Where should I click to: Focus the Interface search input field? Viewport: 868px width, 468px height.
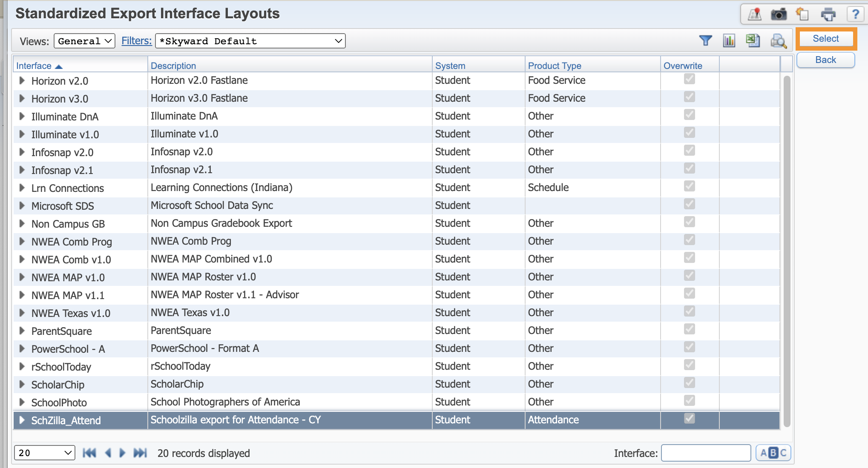[706, 453]
